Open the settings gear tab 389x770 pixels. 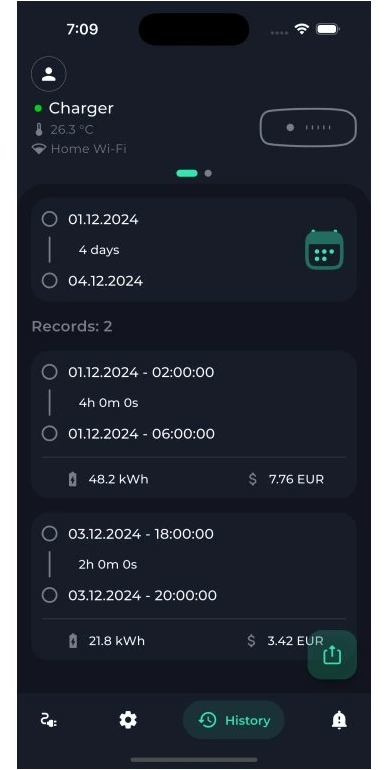tap(128, 720)
